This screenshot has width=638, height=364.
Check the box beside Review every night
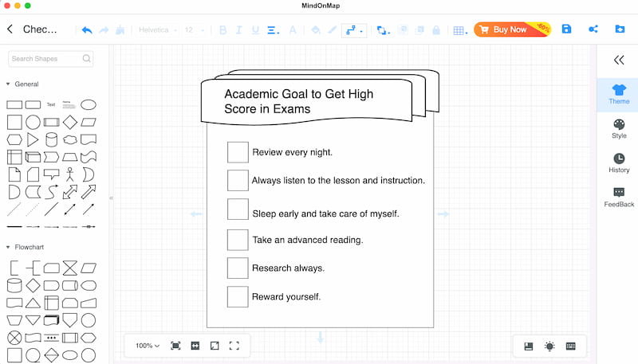[x=238, y=152]
